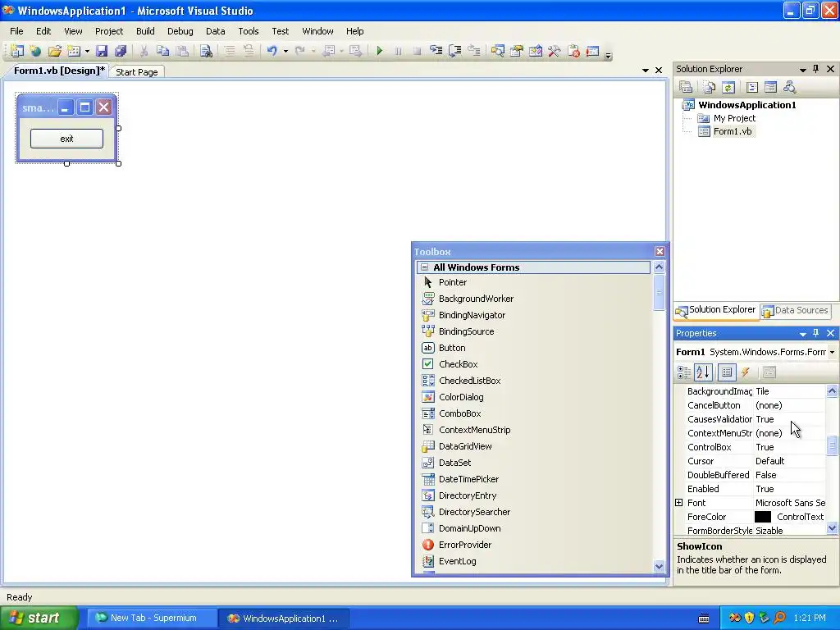Viewport: 840px width, 630px height.
Task: Open the Solution Explorer window position dropdown
Action: pos(802,70)
